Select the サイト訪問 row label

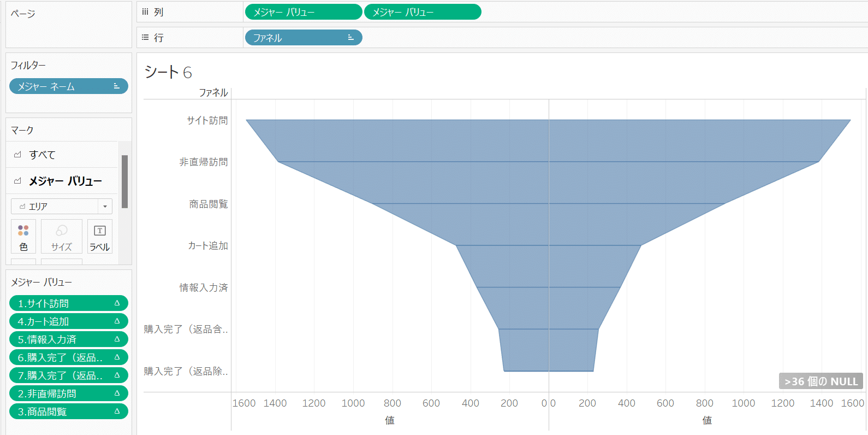(207, 120)
